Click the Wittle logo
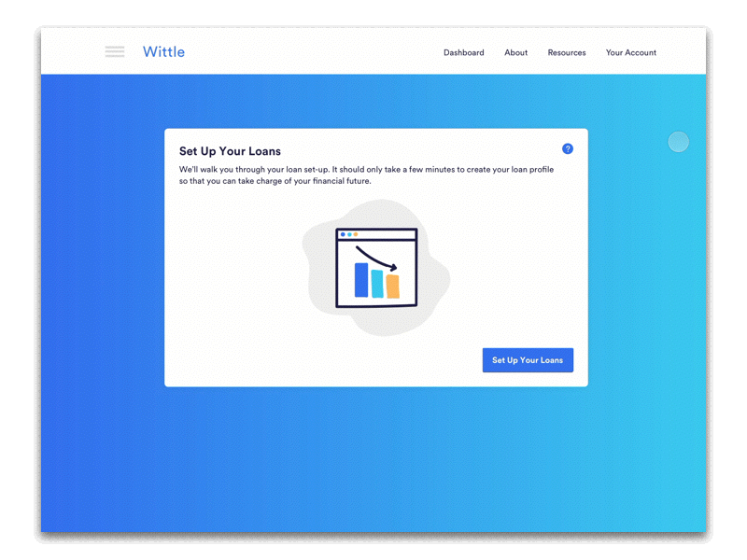Screen dimensions: 747x560 click(163, 51)
